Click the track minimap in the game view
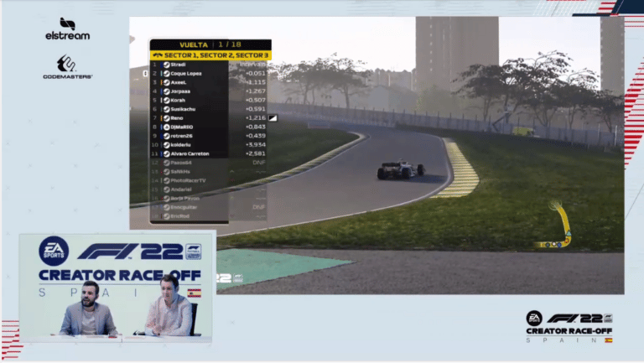644x363 pixels. coord(555,224)
